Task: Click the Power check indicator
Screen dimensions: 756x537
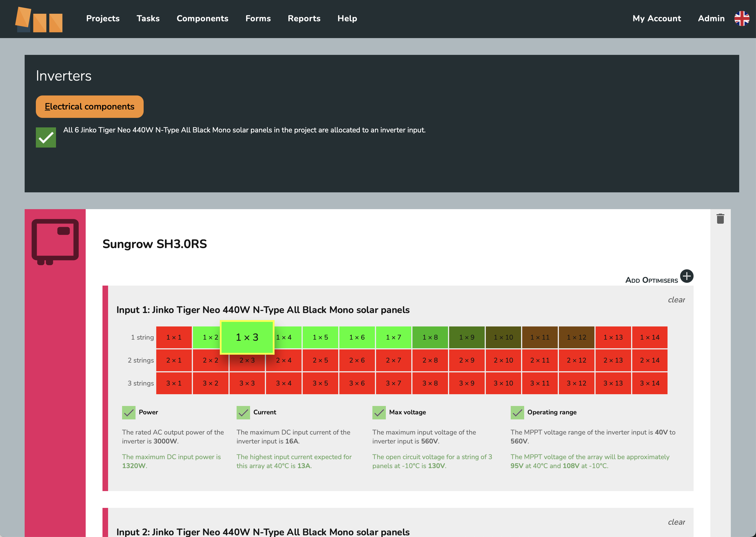Action: pos(129,412)
